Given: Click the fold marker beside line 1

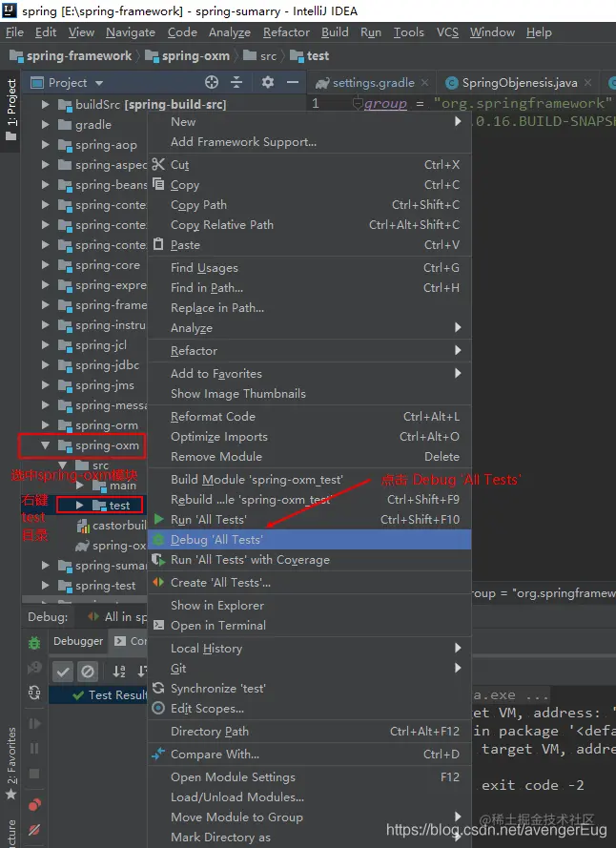Looking at the screenshot, I should pyautogui.click(x=357, y=103).
